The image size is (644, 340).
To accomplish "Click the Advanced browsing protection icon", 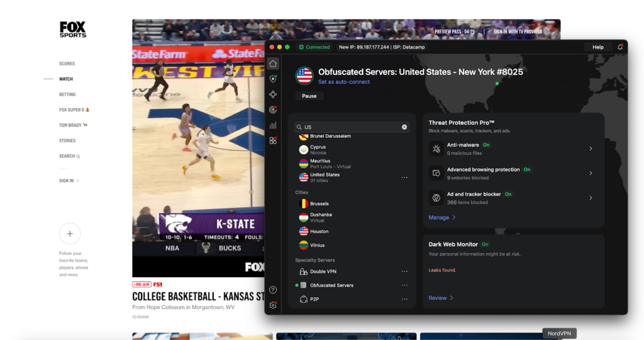I will [436, 173].
